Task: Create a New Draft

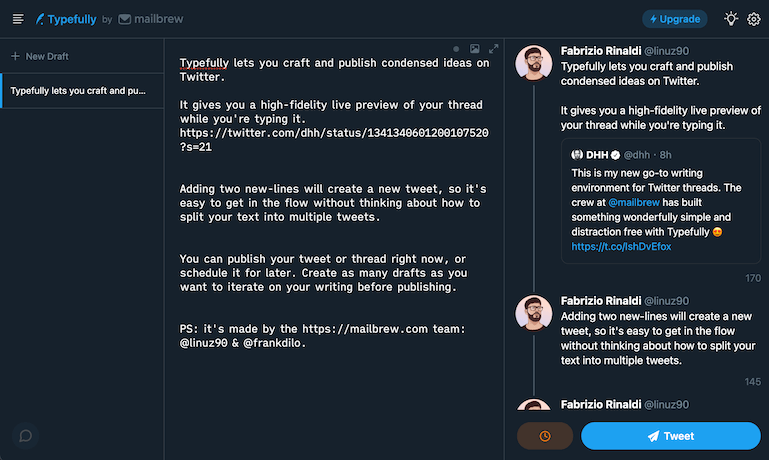Action: point(40,56)
